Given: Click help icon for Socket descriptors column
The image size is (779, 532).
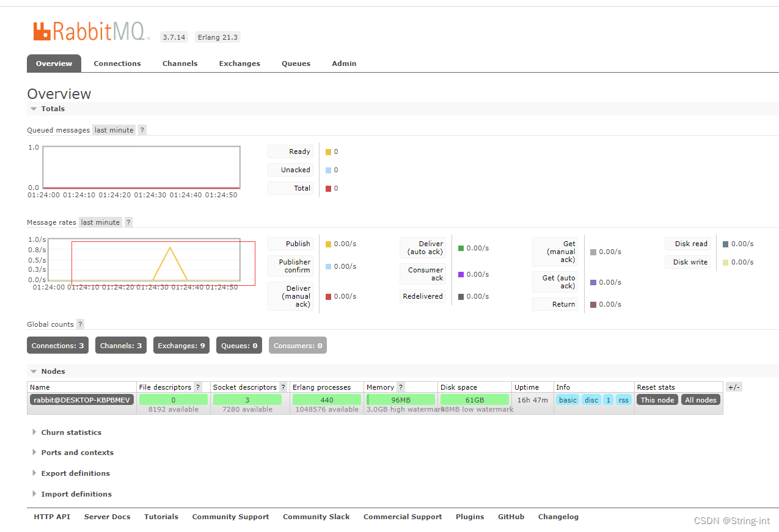Looking at the screenshot, I should [283, 387].
